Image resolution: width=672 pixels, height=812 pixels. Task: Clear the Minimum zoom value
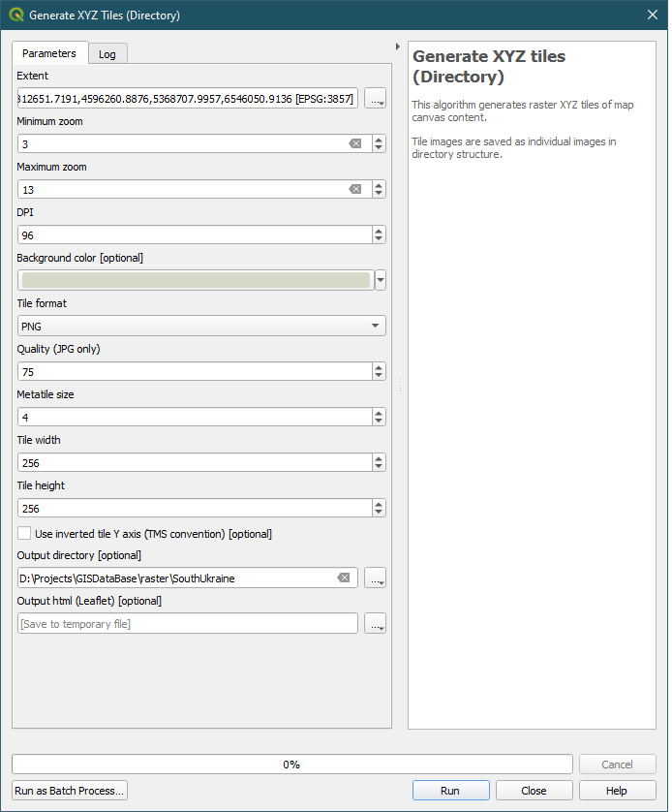[x=355, y=143]
